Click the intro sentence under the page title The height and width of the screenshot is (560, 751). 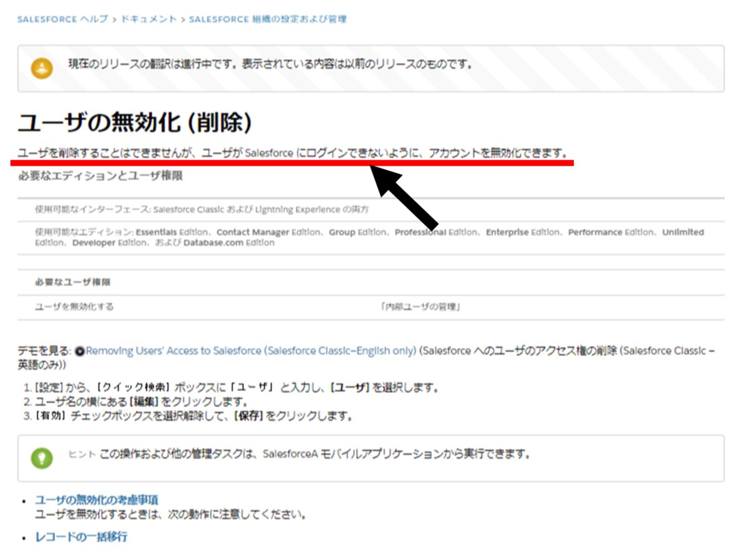pos(293,153)
